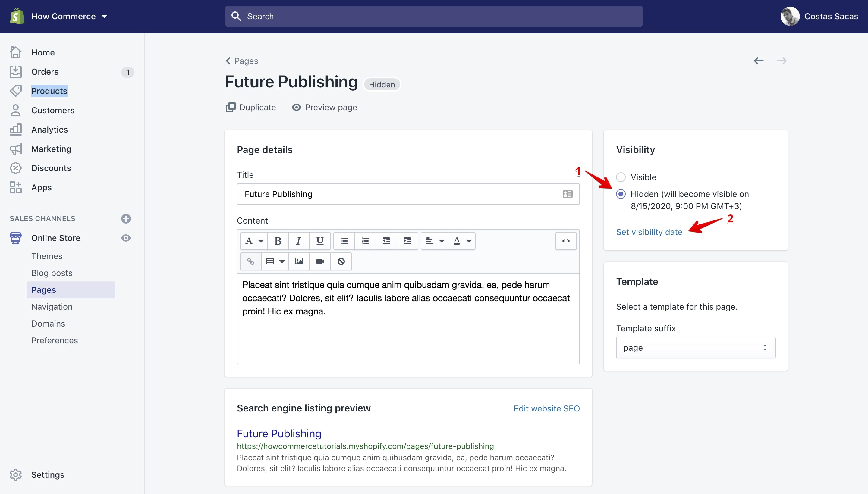868x494 pixels.
Task: Select the Visible radio option
Action: click(x=621, y=177)
